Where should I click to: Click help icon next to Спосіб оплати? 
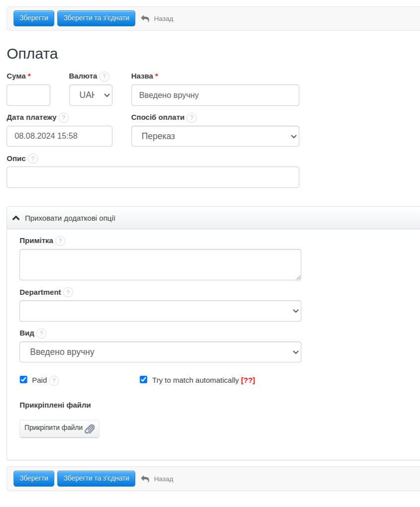pos(191,118)
